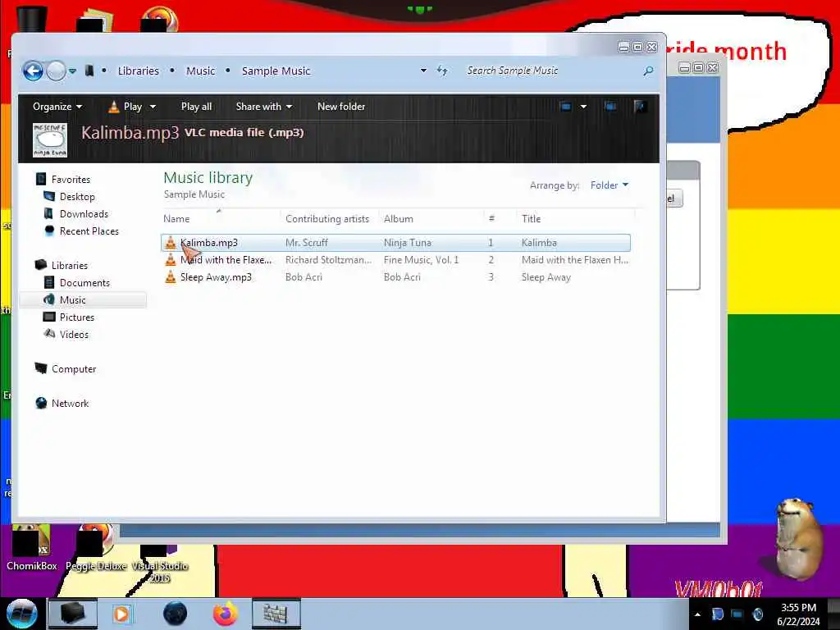Viewport: 840px width, 630px height.
Task: Click the greyed-out Forward navigation button
Action: click(x=56, y=71)
